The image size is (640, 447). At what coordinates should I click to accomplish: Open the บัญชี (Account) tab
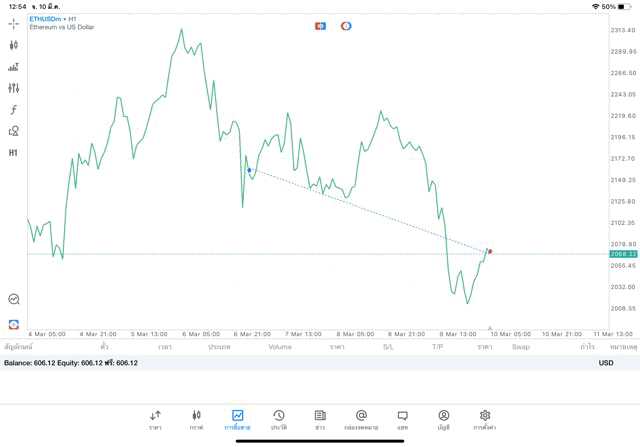[443, 419]
